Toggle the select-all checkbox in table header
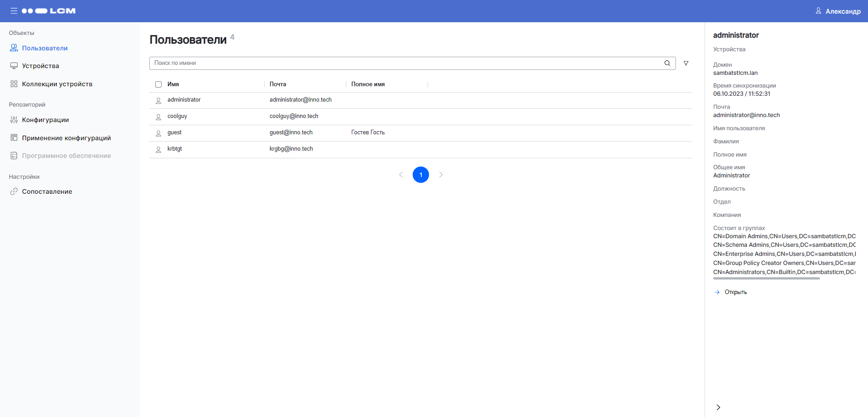 (x=158, y=84)
